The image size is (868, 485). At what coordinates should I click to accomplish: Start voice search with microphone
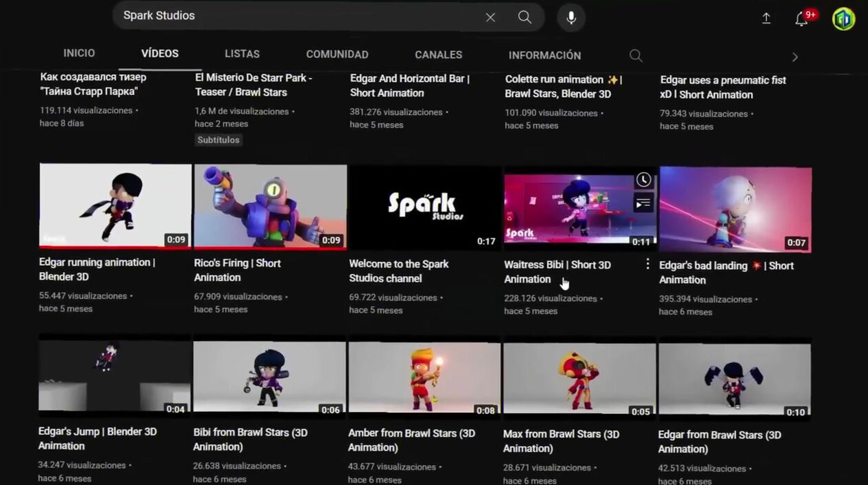pyautogui.click(x=571, y=18)
